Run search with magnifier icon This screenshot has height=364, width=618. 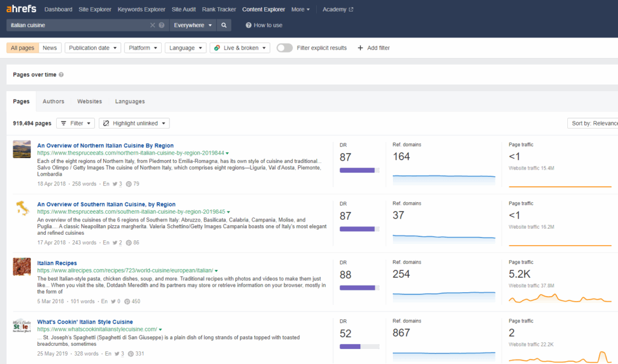pyautogui.click(x=224, y=25)
